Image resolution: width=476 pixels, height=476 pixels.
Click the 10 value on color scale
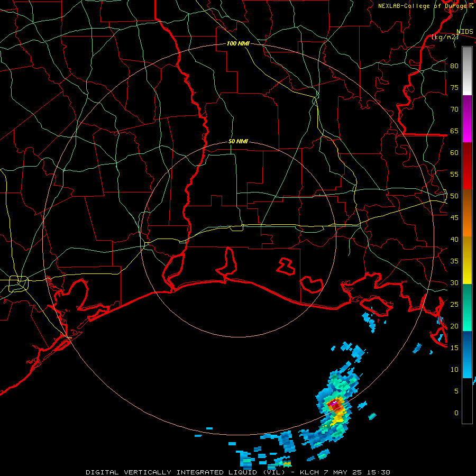454,370
